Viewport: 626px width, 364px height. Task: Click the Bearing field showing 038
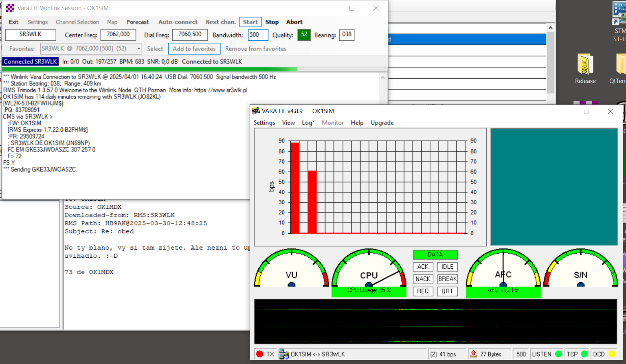(347, 35)
